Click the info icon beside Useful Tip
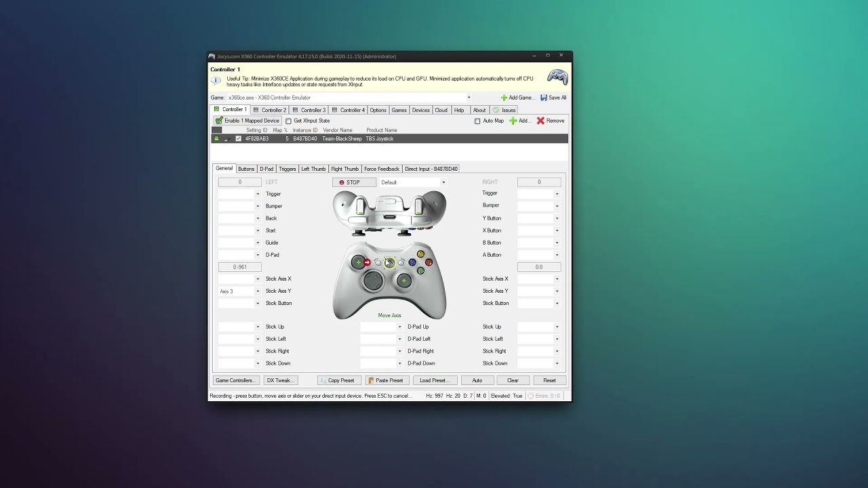The height and width of the screenshot is (488, 868). [216, 80]
